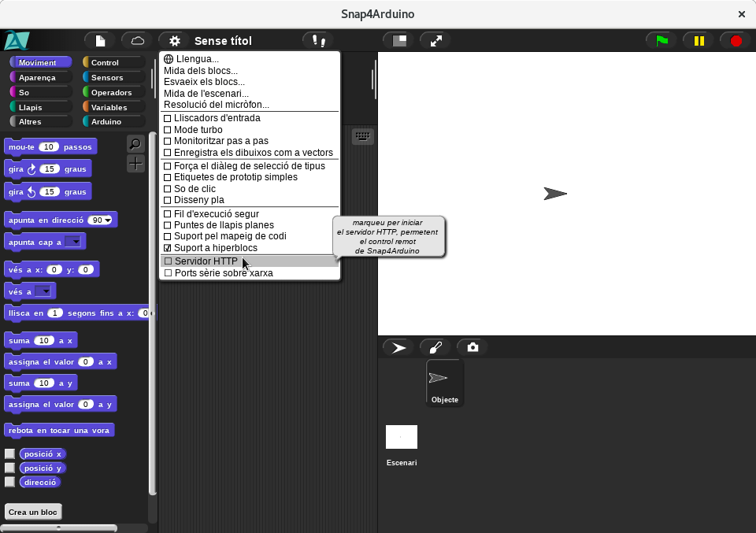Tick the posició y watcher checkbox

pos(9,468)
